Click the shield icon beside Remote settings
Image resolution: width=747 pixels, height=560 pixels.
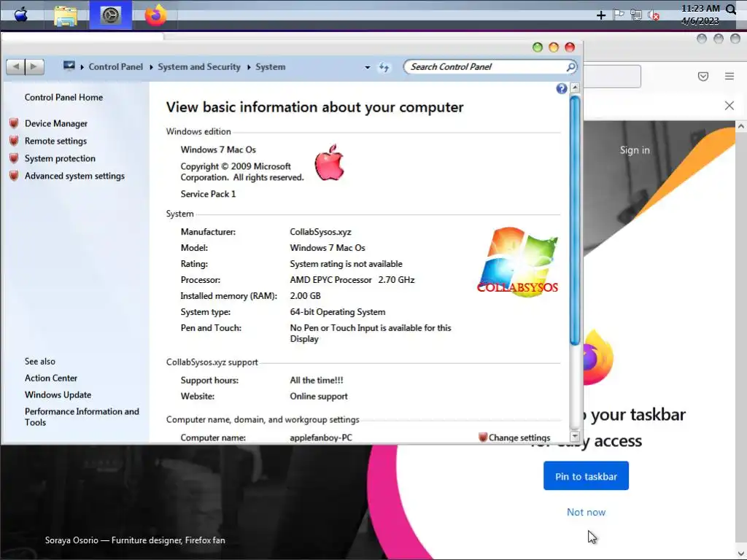pos(15,141)
